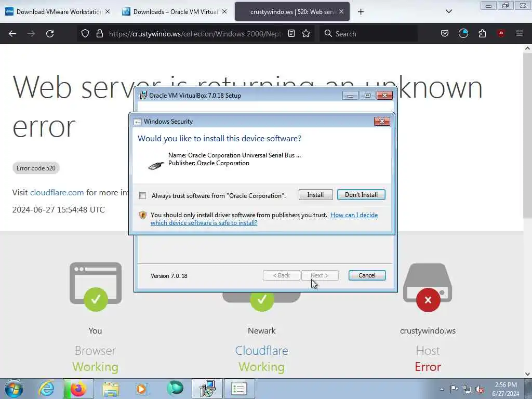The width and height of the screenshot is (532, 399).
Task: Close the crustywindo.ws tab
Action: click(x=341, y=11)
